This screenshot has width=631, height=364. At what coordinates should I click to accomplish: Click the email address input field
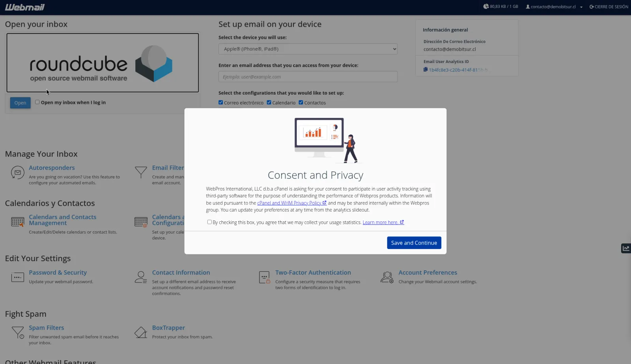tap(308, 76)
